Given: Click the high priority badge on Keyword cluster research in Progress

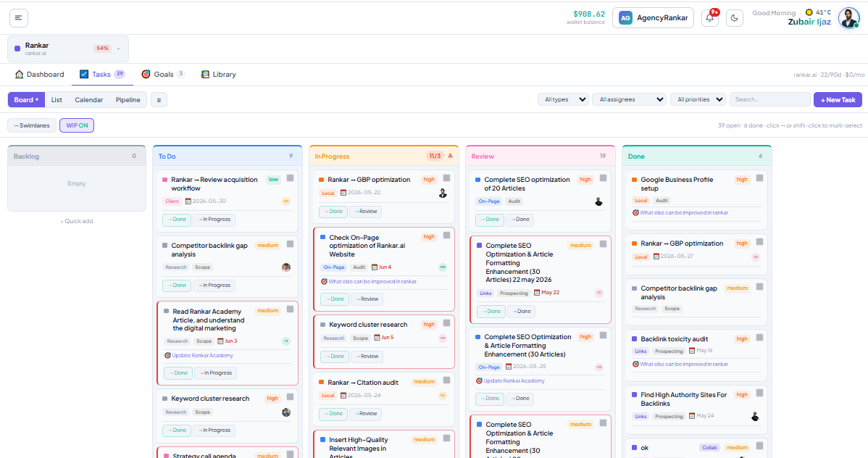Looking at the screenshot, I should [428, 325].
